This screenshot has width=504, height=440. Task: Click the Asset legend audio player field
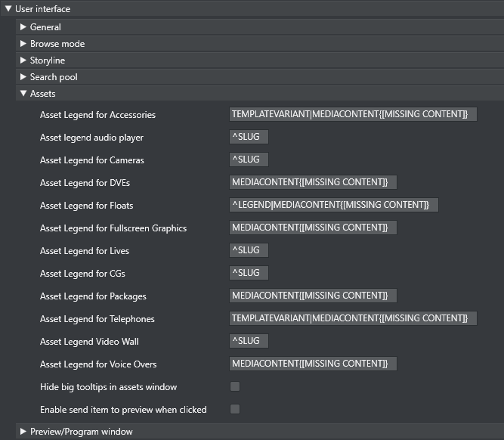coord(249,137)
